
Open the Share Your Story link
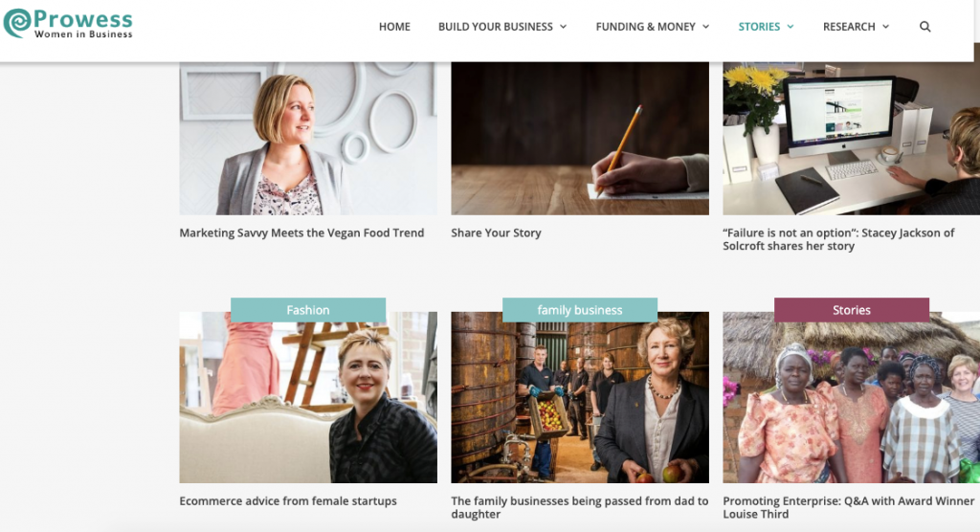497,233
